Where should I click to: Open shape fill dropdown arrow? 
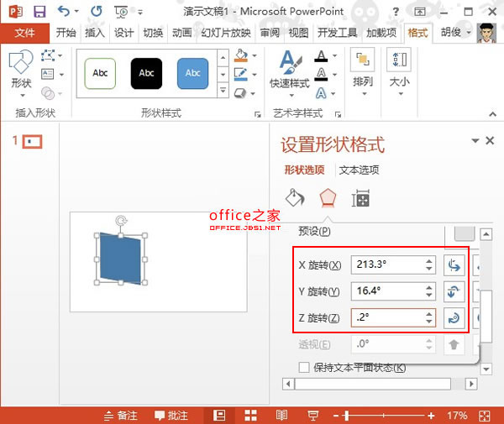click(255, 56)
